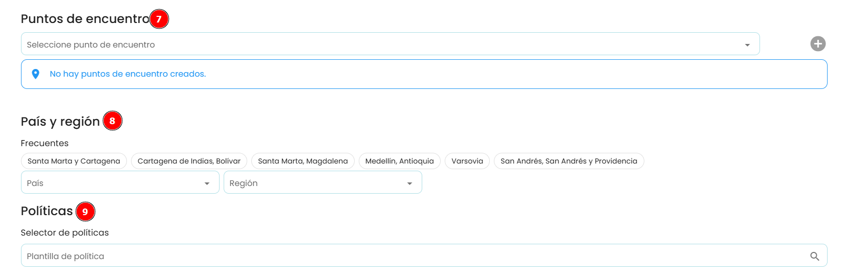Pick the Santa Marta, Magdalena chip
The height and width of the screenshot is (278, 868).
(x=303, y=161)
